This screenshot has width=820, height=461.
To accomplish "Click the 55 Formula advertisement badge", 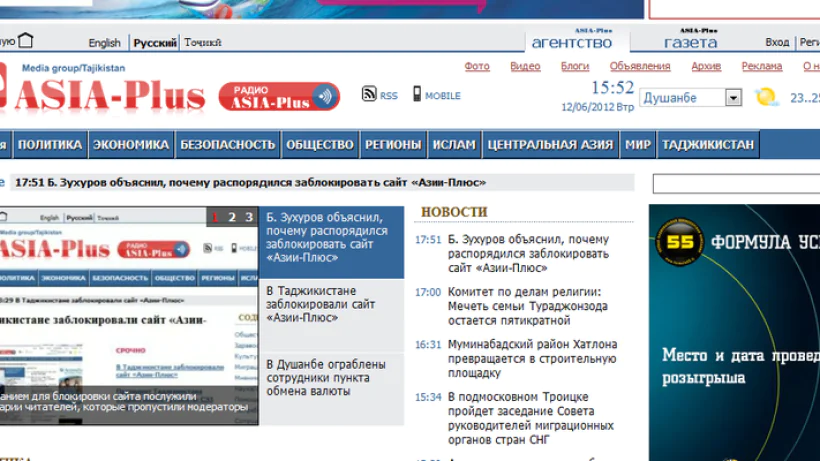I will click(x=679, y=241).
